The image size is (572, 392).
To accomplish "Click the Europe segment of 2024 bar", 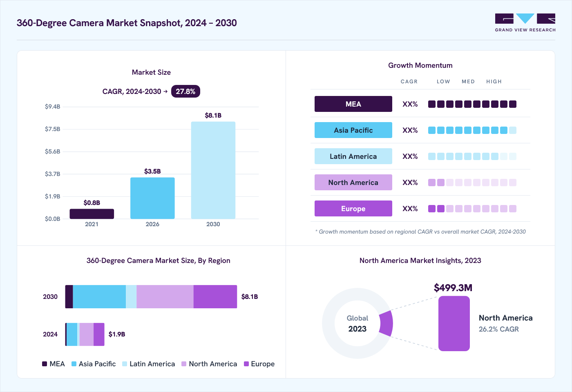I will [99, 334].
